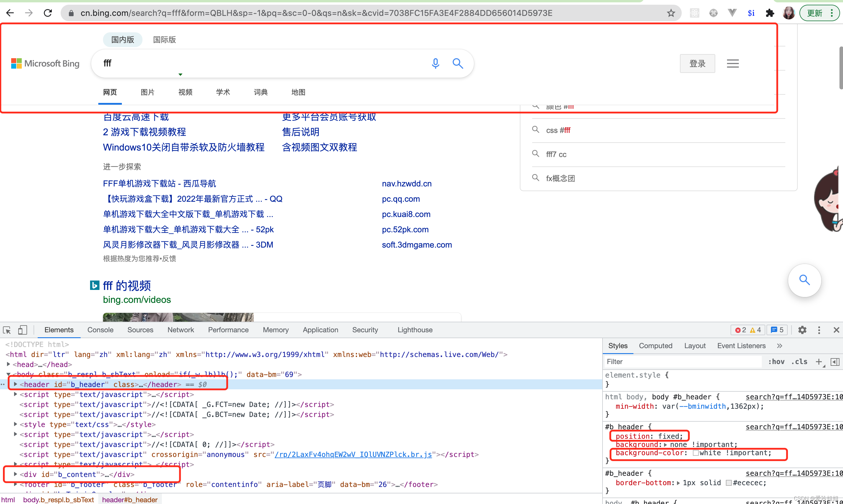This screenshot has height=504, width=843.
Task: Click the blue search magnifier in search box
Action: coord(457,64)
